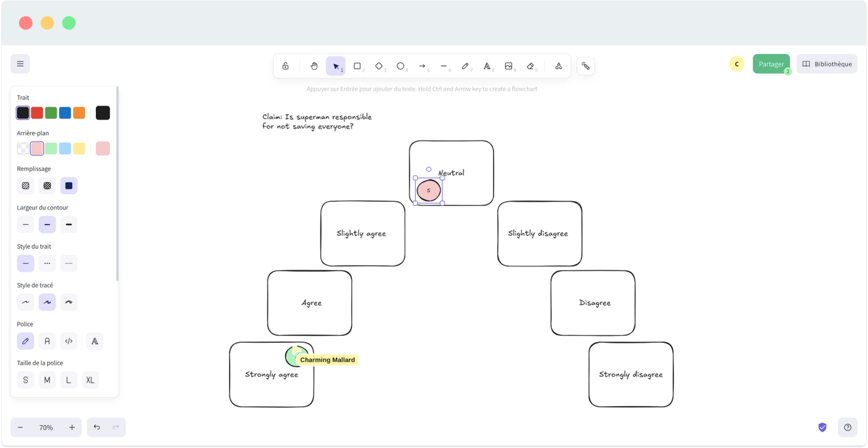
Task: Set font size to XL
Action: click(x=90, y=380)
